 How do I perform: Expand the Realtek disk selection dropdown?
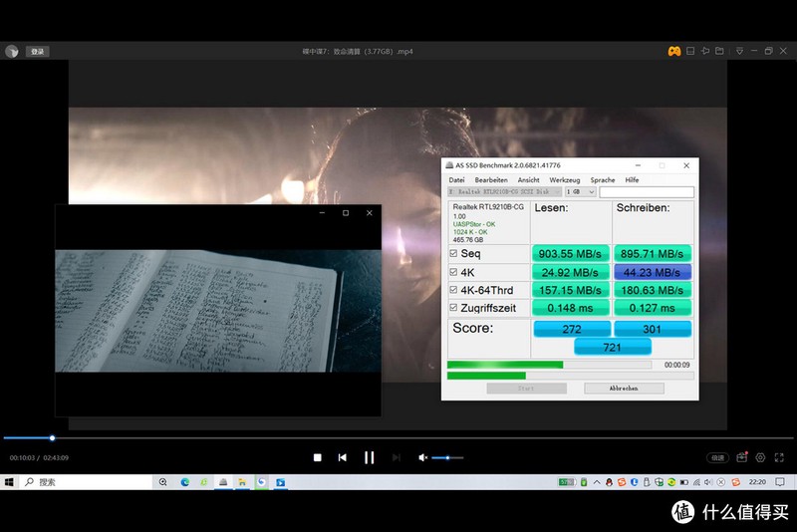(504, 191)
